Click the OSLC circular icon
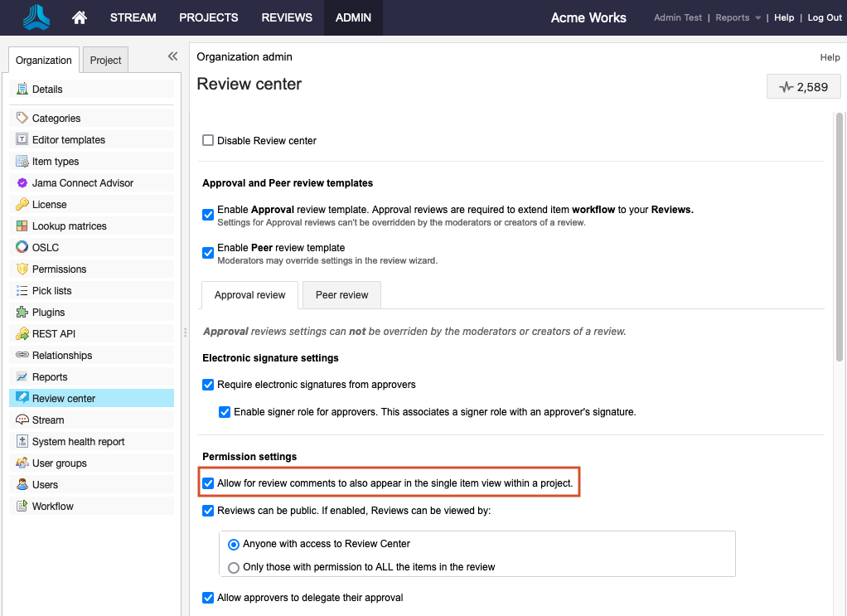847x616 pixels. coord(22,247)
